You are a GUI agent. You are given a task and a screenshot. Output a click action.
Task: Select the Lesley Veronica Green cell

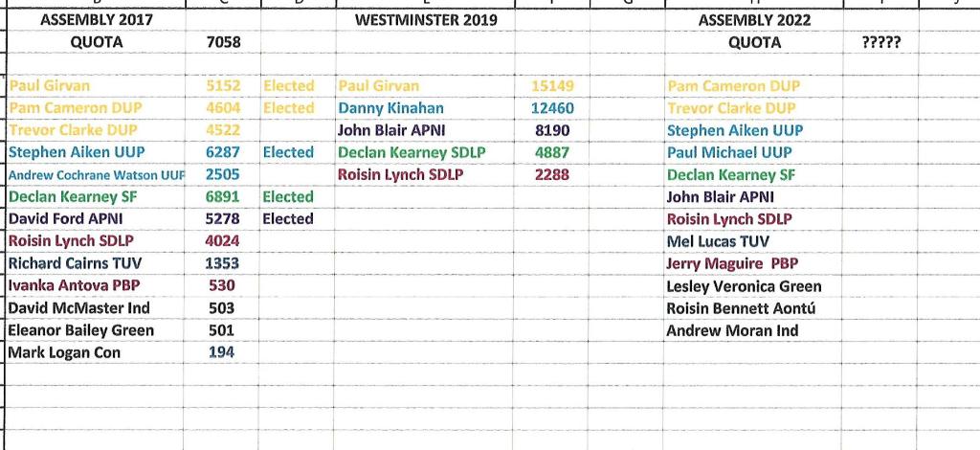[744, 285]
